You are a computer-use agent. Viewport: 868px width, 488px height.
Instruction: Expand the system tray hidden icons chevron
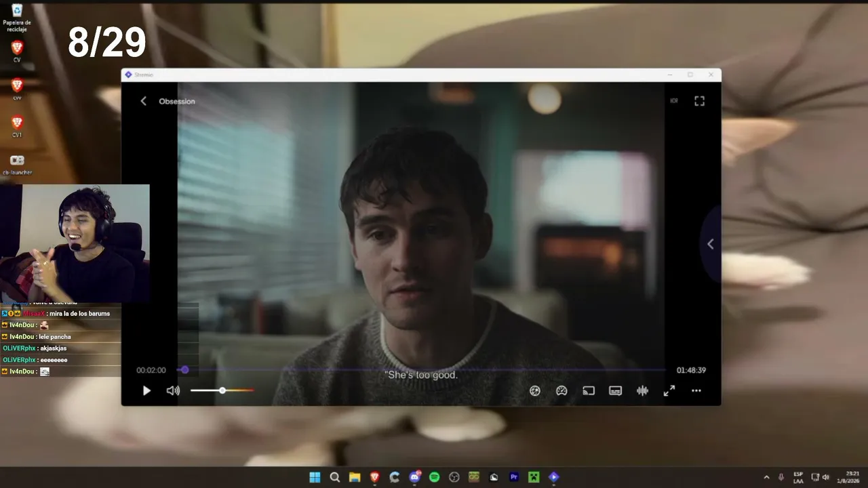[x=766, y=477]
